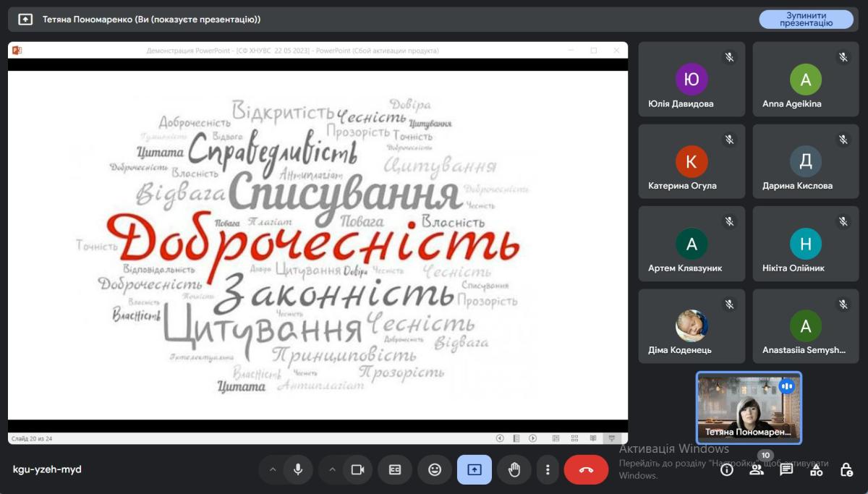Viewport: 868px width, 494px height.
Task: Open the activities shapes icon
Action: (816, 469)
